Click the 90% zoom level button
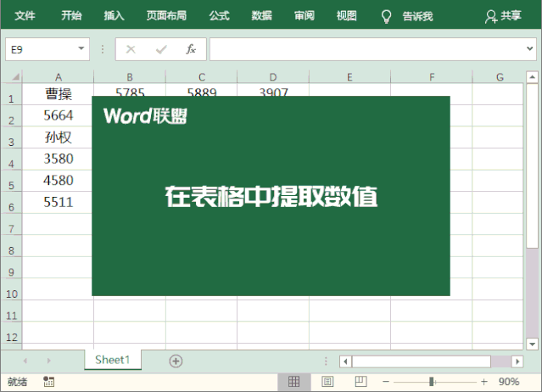Image resolution: width=542 pixels, height=392 pixels. [x=510, y=382]
